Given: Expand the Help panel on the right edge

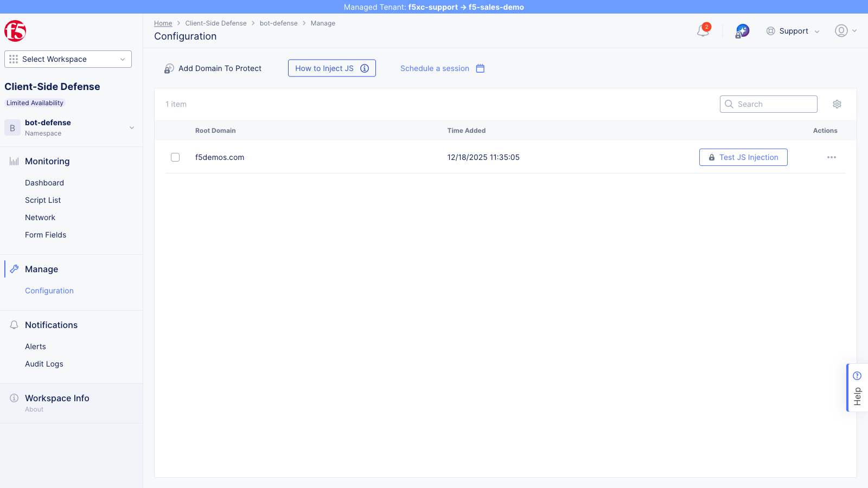Looking at the screenshot, I should click(857, 387).
